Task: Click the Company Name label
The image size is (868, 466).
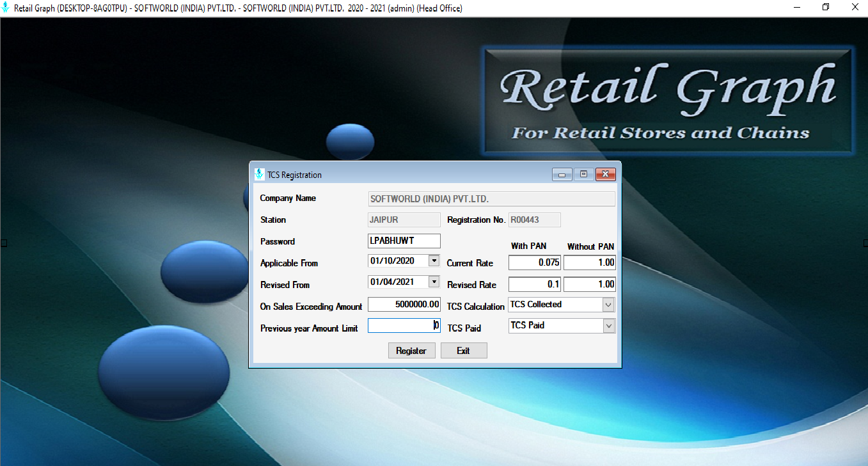Action: pyautogui.click(x=288, y=198)
